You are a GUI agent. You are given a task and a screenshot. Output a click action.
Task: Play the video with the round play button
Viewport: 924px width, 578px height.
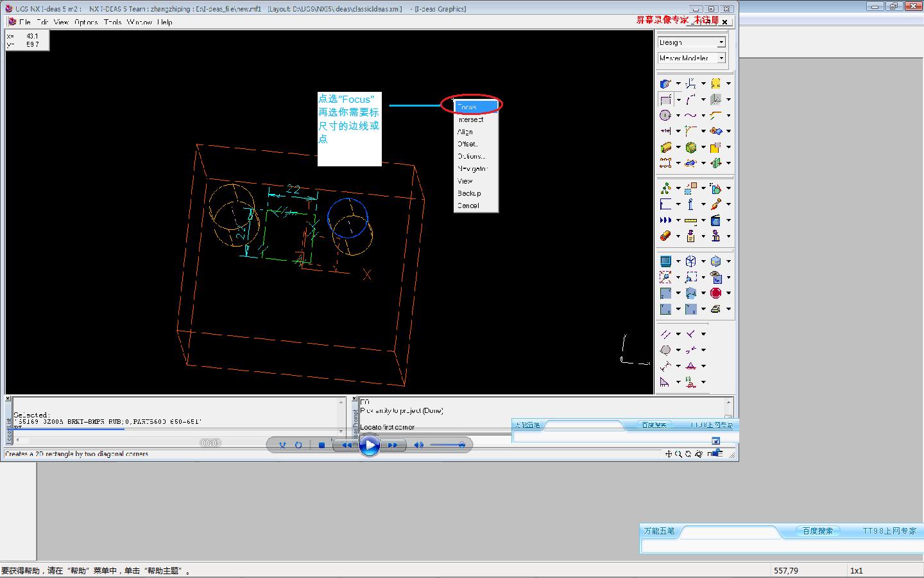[x=369, y=445]
